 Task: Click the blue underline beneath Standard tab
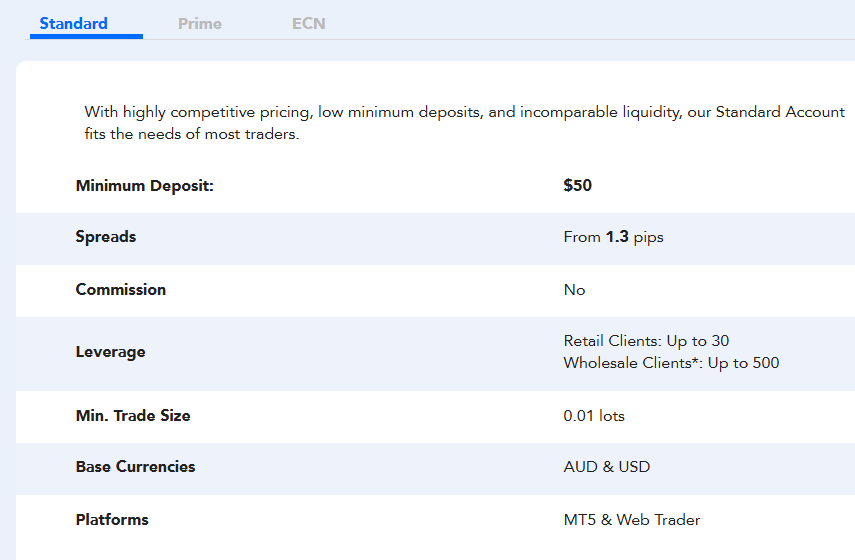[86, 37]
